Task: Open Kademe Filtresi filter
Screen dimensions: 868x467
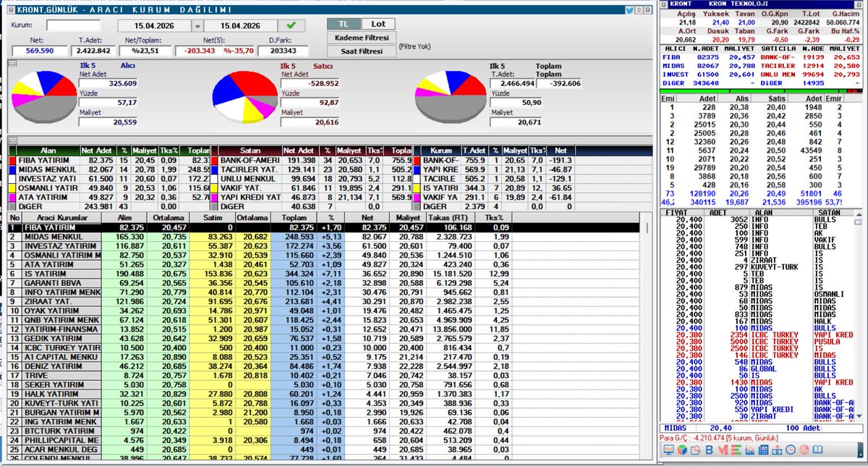Action: pos(362,38)
